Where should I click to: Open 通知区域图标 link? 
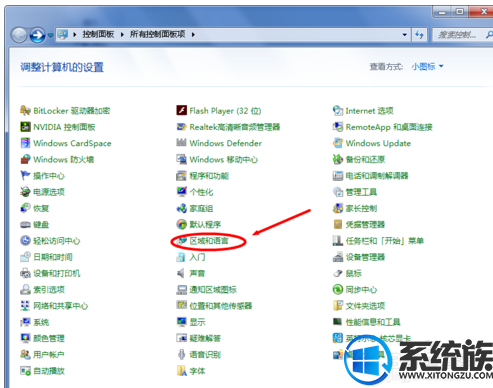(213, 289)
